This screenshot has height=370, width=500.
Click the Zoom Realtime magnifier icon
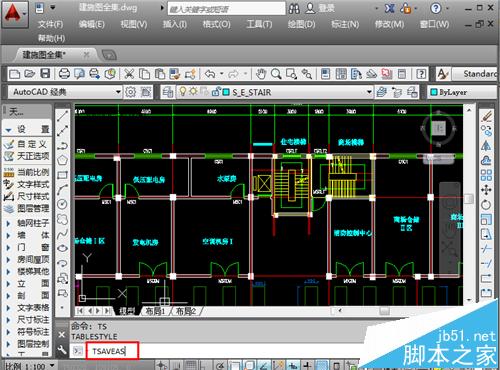tap(276, 74)
